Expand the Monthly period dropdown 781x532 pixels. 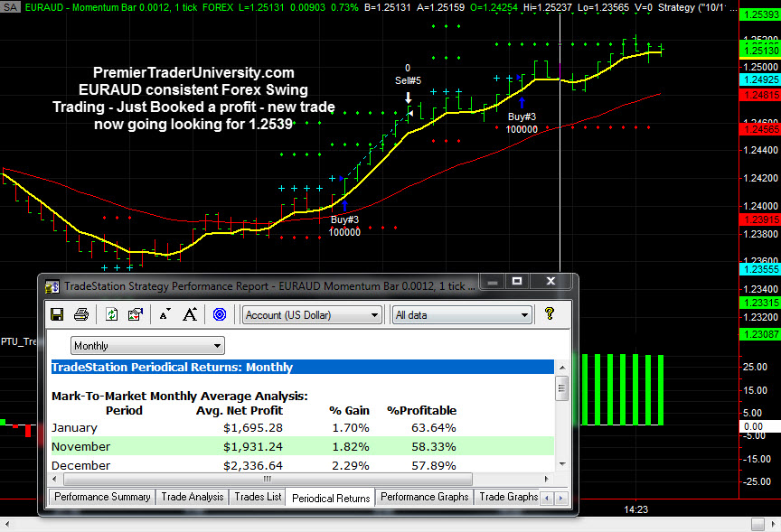[x=147, y=346]
